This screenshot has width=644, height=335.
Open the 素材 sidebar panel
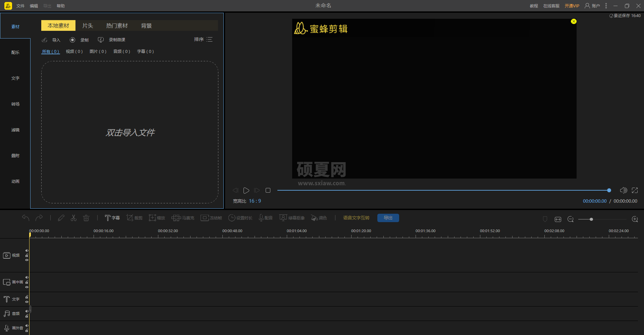pyautogui.click(x=15, y=27)
